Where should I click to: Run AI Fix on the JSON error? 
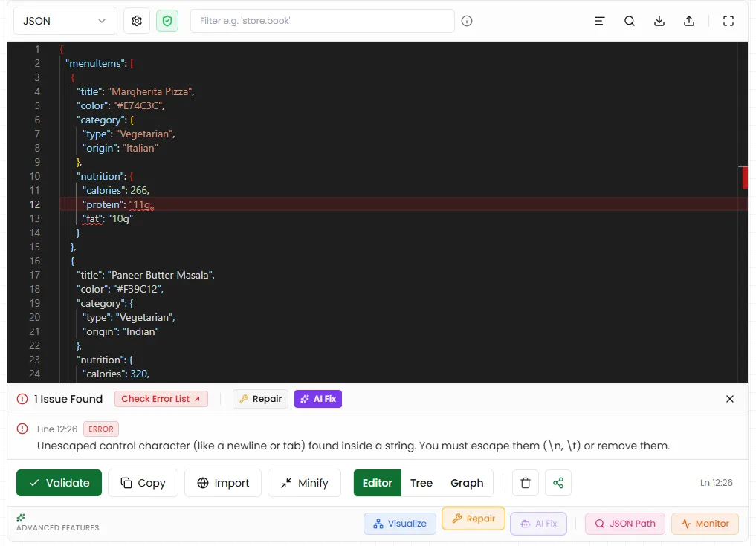pos(318,399)
